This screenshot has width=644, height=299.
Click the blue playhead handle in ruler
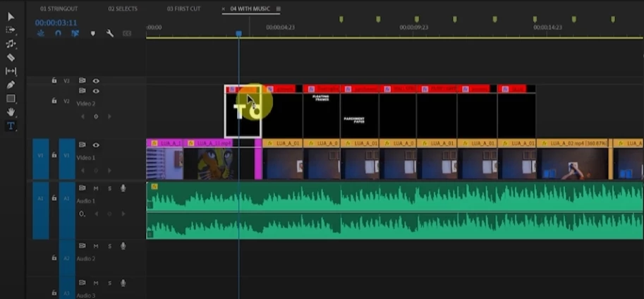238,33
